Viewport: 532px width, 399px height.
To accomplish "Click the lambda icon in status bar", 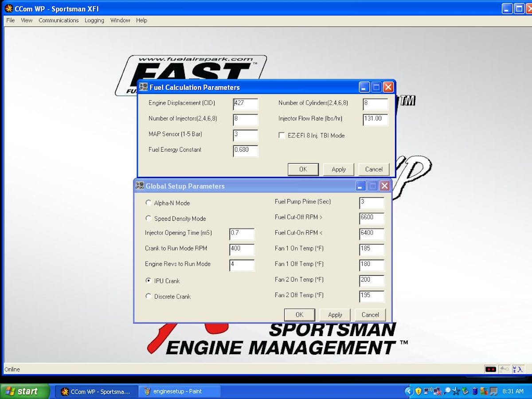I will pos(518,369).
